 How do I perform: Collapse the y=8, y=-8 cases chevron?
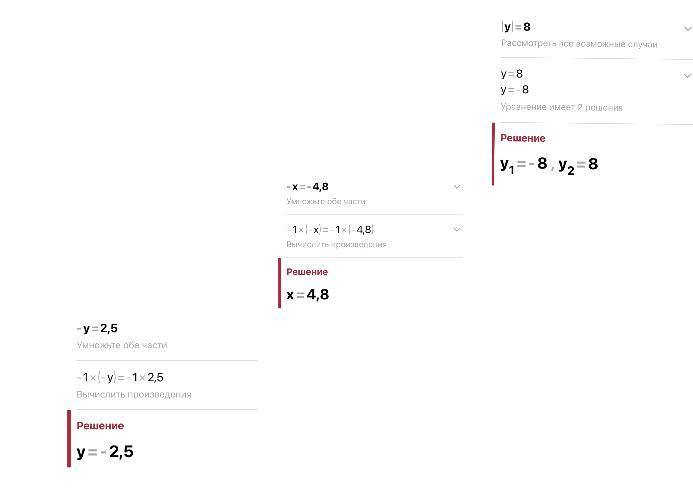click(687, 75)
